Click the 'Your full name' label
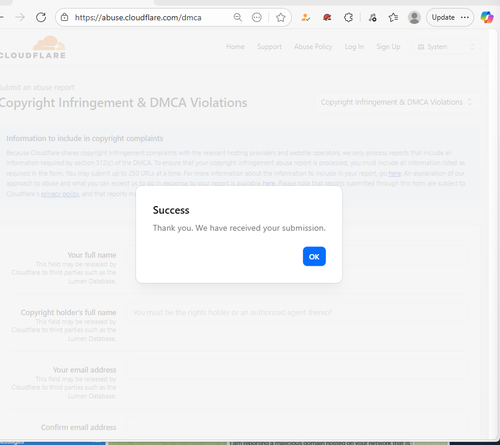Screen dimensions: 500x445 (x=92, y=255)
